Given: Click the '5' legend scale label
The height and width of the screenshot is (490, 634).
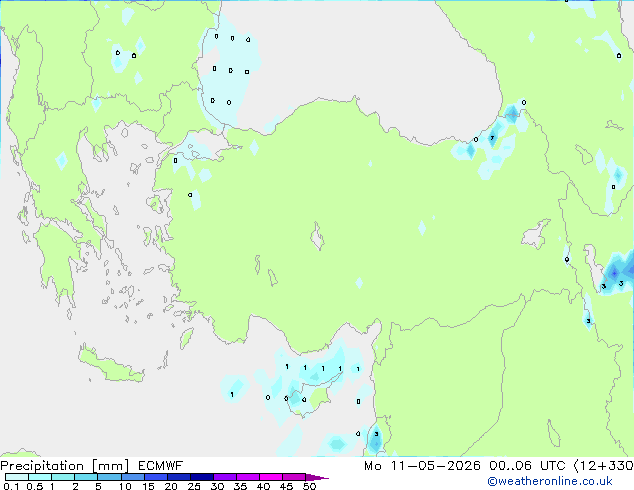Looking at the screenshot, I should coord(98,486).
